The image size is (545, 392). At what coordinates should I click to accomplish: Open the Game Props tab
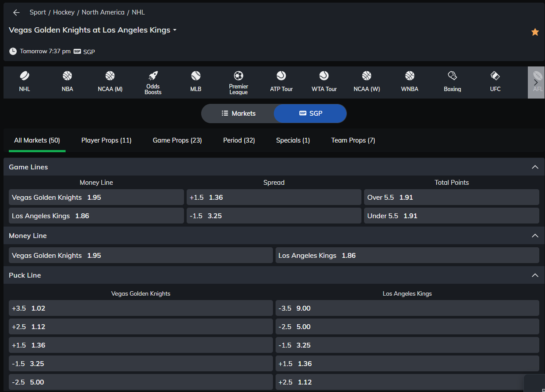(x=177, y=140)
